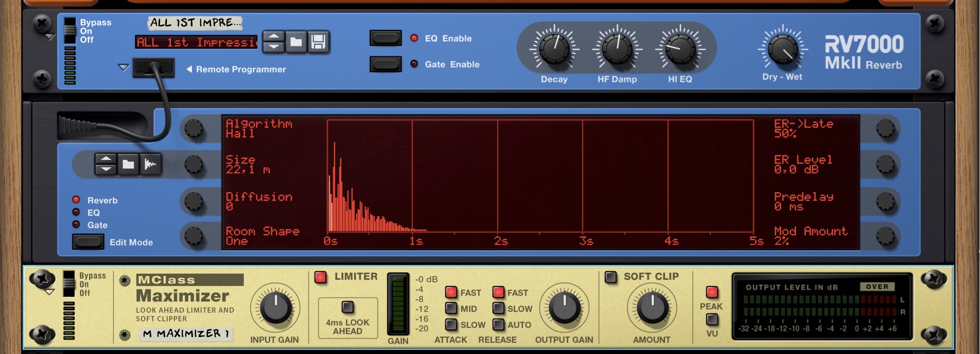Select VU meter mode
The image size is (980, 354).
(x=712, y=320)
